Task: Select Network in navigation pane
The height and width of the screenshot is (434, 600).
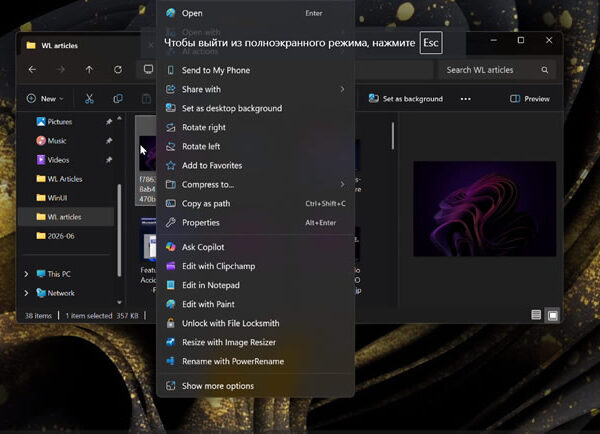Action: 61,293
